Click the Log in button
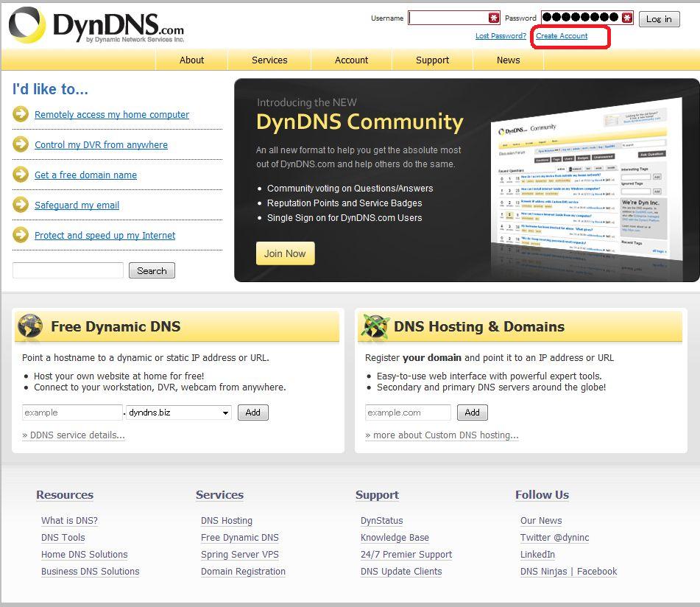Image resolution: width=700 pixels, height=607 pixels. [x=659, y=18]
